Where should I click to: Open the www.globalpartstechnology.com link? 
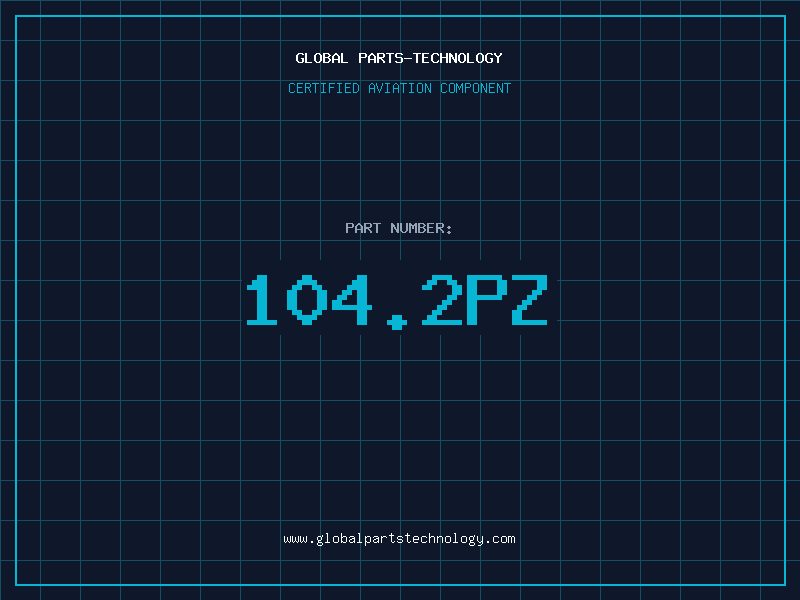(399, 539)
